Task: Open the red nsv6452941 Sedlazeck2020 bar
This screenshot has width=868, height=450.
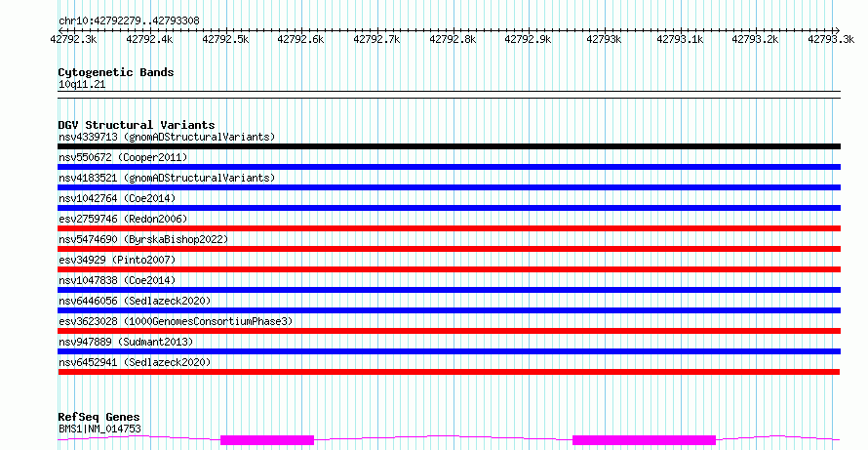Action: click(x=449, y=372)
